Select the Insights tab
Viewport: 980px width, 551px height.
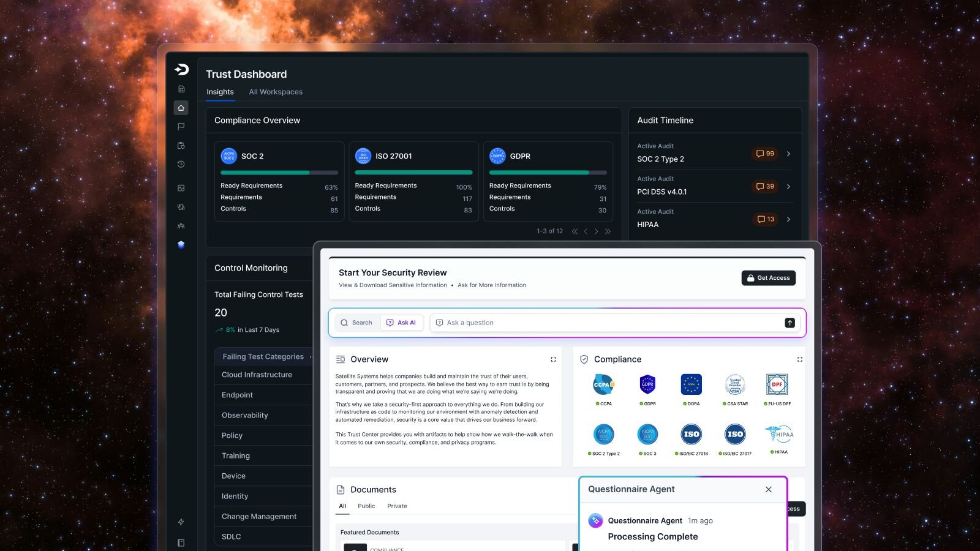[x=220, y=92]
